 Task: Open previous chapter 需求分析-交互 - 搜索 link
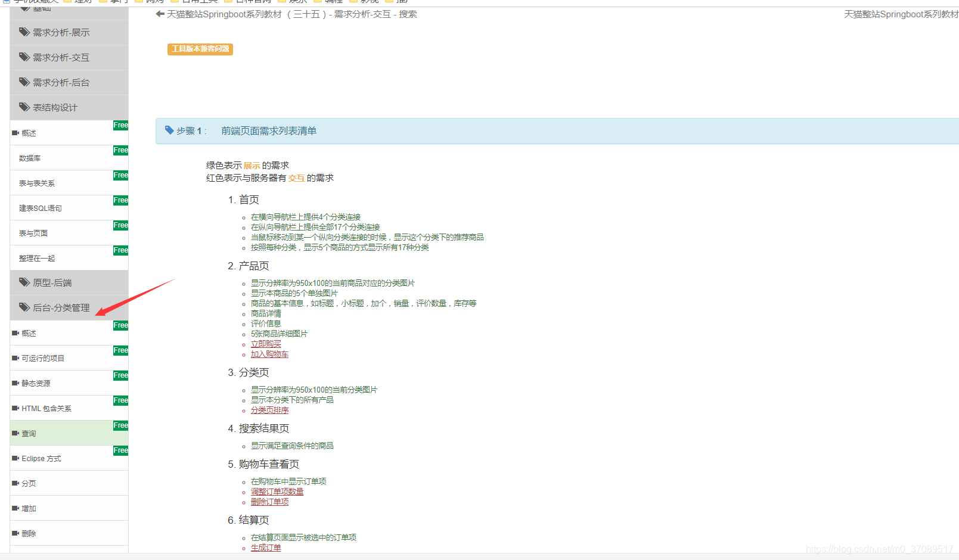[291, 14]
